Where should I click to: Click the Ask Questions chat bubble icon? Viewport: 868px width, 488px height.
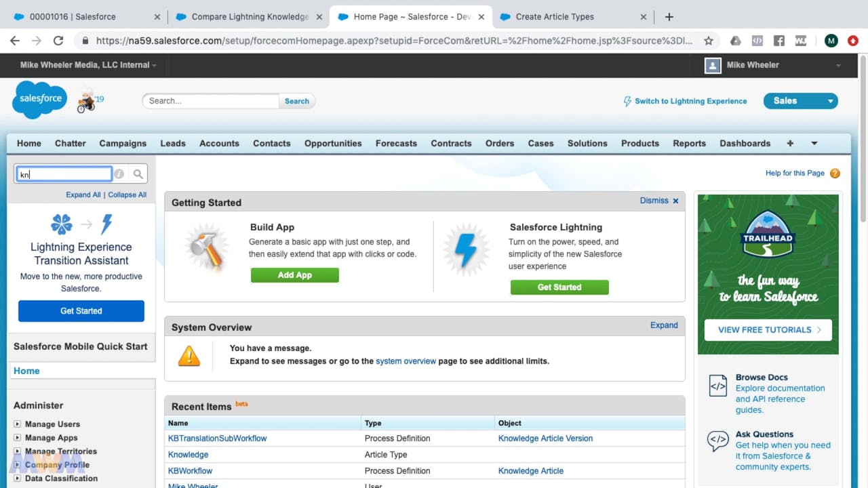click(717, 441)
